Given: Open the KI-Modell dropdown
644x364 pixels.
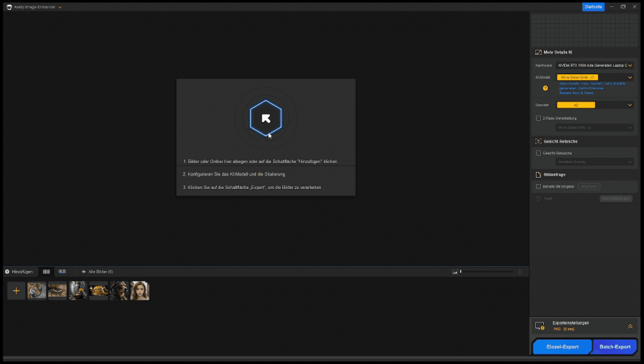Looking at the screenshot, I should (x=594, y=77).
